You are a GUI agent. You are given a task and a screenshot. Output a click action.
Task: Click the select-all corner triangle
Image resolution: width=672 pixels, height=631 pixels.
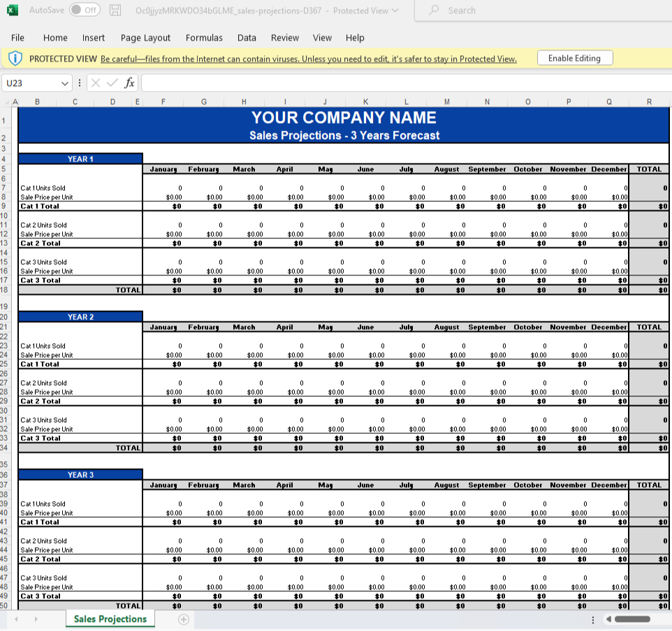pos(6,102)
